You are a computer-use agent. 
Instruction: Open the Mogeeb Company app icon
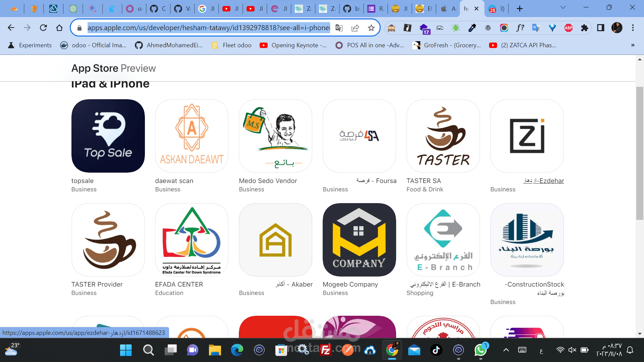[x=359, y=240]
